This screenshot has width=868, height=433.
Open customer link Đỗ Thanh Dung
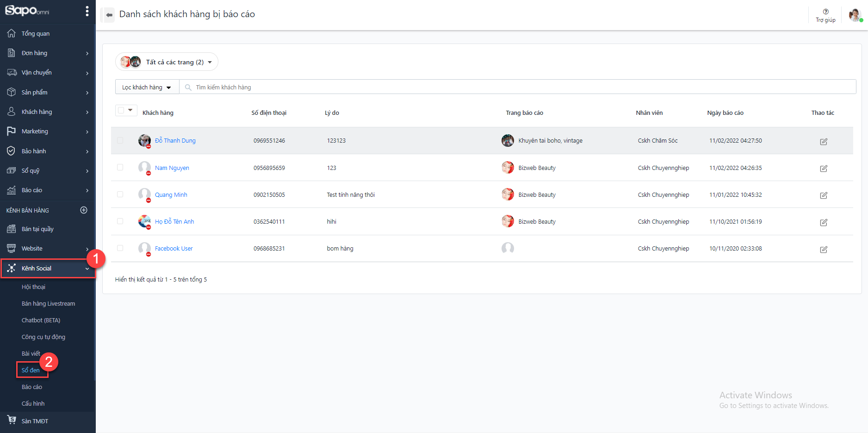[175, 141]
